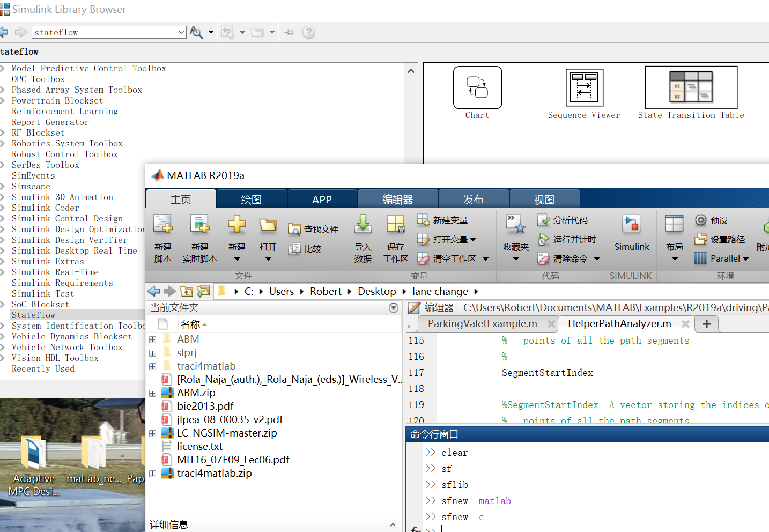
Task: Toggle the breakpoint dash at line 117
Action: (x=431, y=373)
